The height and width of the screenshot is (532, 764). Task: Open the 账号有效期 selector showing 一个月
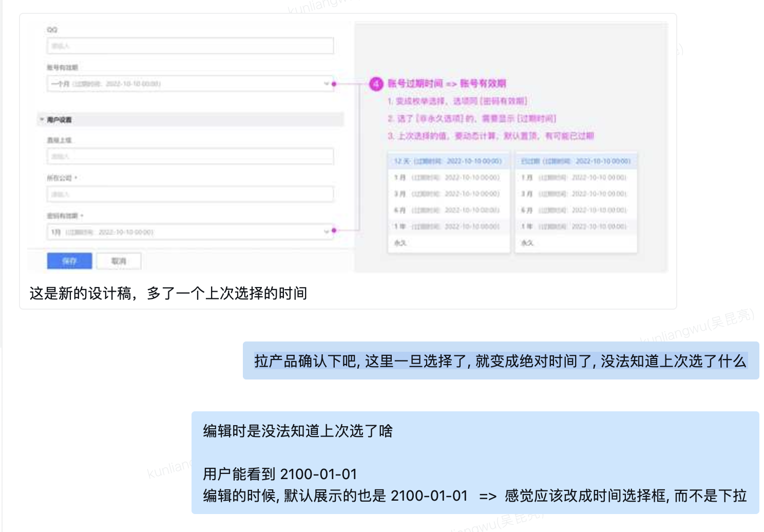[x=190, y=83]
